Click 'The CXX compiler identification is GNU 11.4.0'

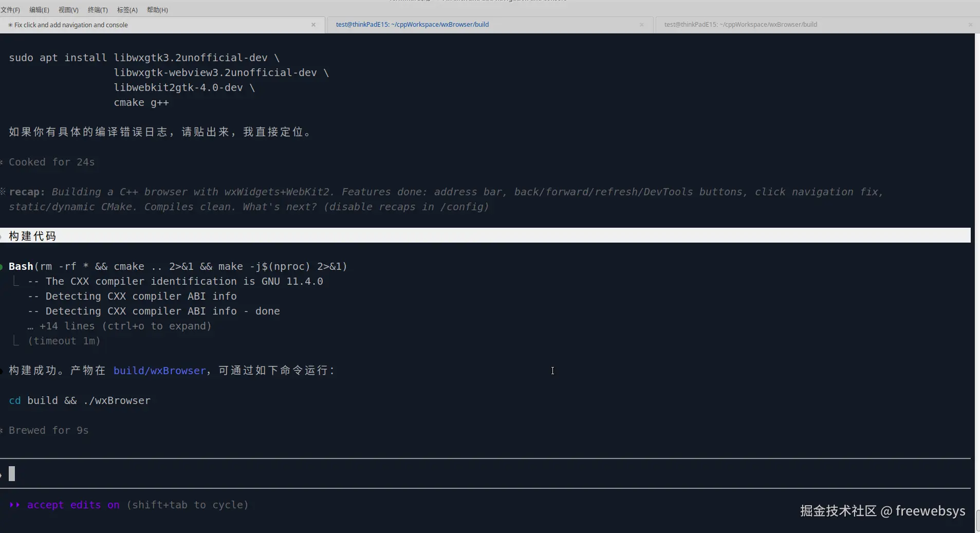click(175, 281)
